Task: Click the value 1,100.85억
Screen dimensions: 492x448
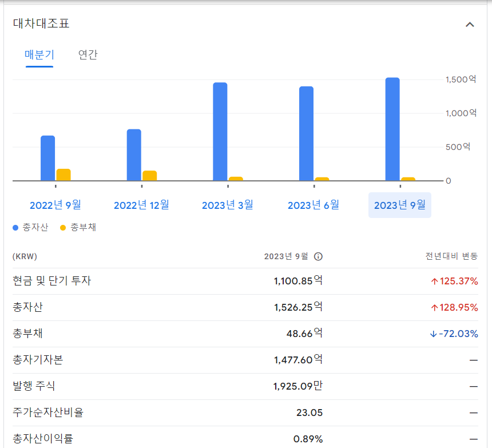Action: pyautogui.click(x=298, y=281)
